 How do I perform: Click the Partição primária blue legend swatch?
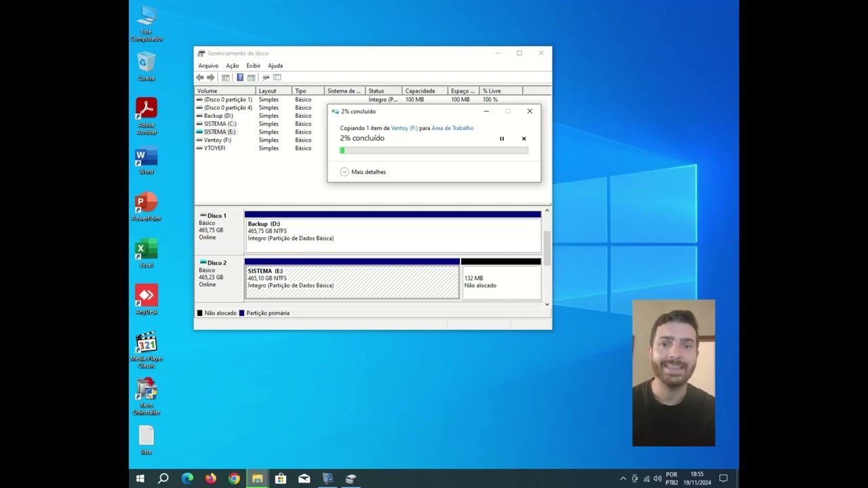point(241,313)
